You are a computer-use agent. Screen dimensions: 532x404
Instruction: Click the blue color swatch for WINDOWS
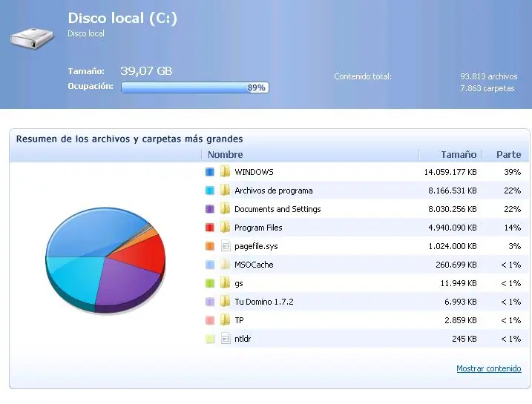(x=210, y=172)
